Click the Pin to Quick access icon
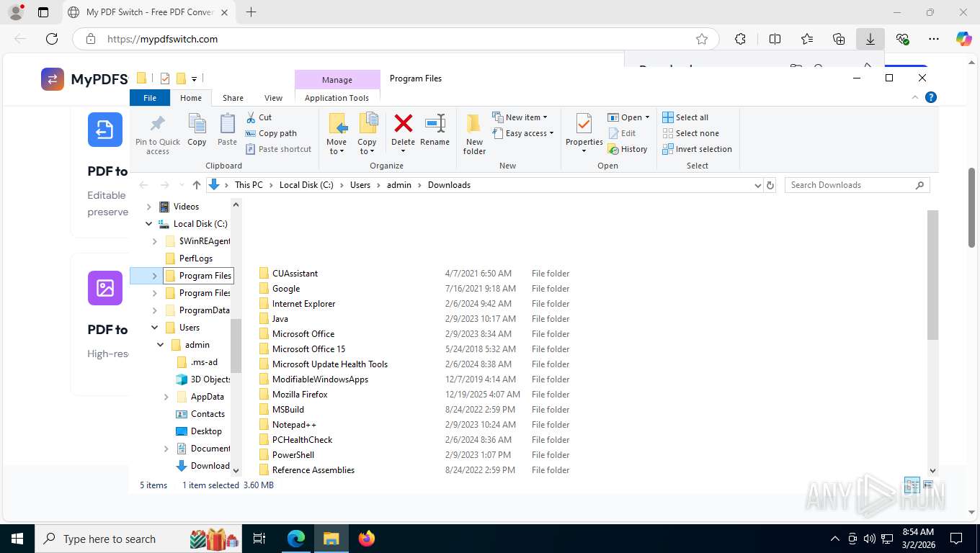This screenshot has width=980, height=553. pos(158,123)
